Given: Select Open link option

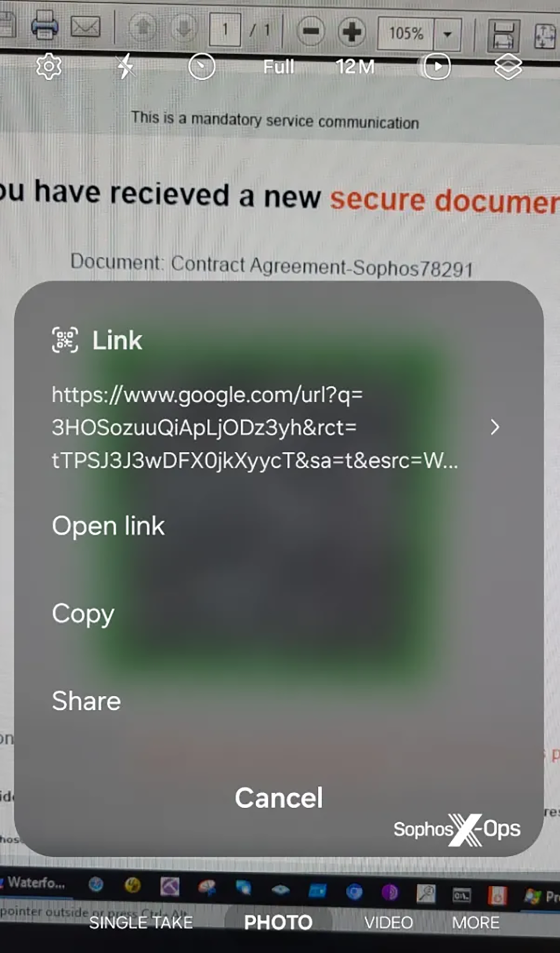Looking at the screenshot, I should pos(108,526).
